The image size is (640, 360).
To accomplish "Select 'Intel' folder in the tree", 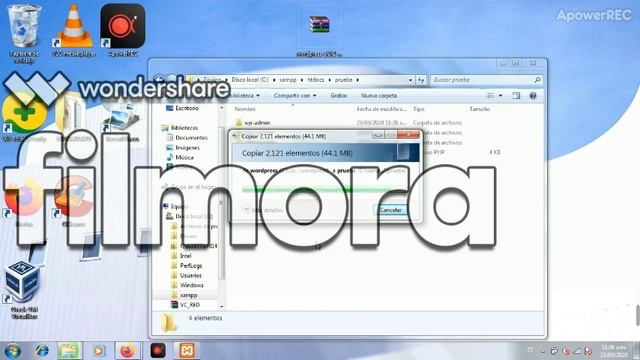I will 181,256.
